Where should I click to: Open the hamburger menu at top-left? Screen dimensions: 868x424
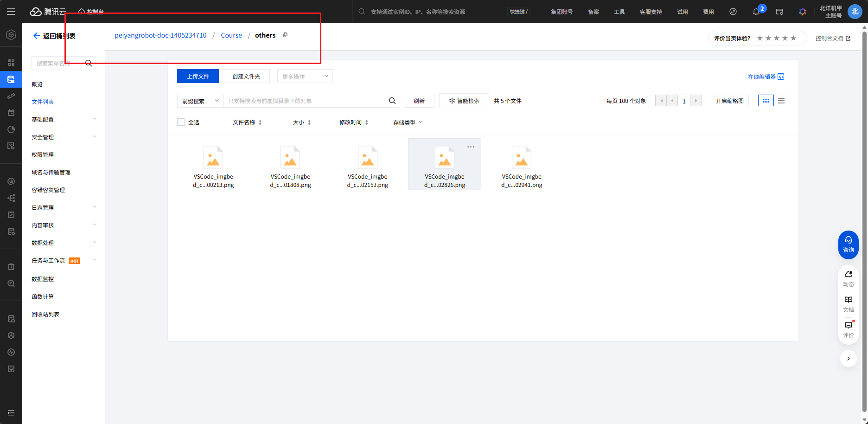tap(11, 12)
